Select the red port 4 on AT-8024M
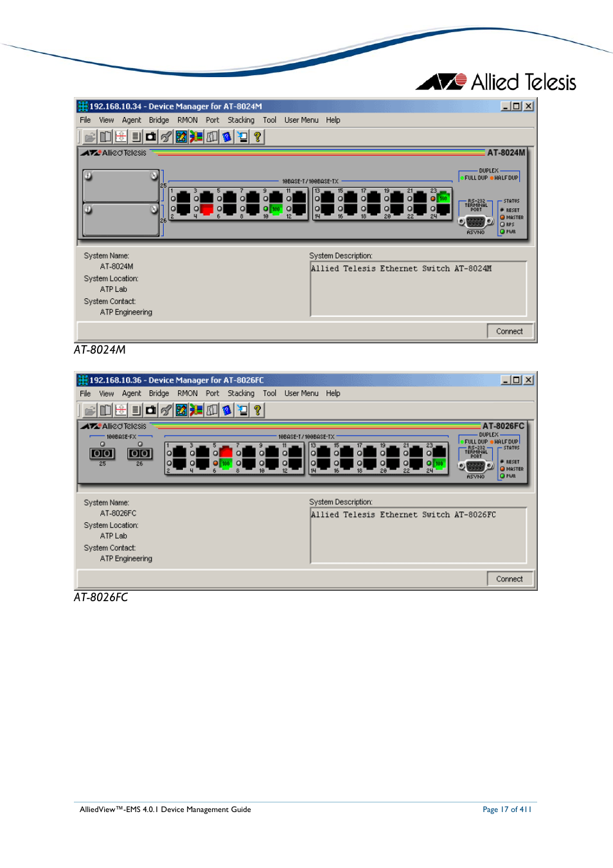Viewport: 613px width, 868px height. pos(207,209)
